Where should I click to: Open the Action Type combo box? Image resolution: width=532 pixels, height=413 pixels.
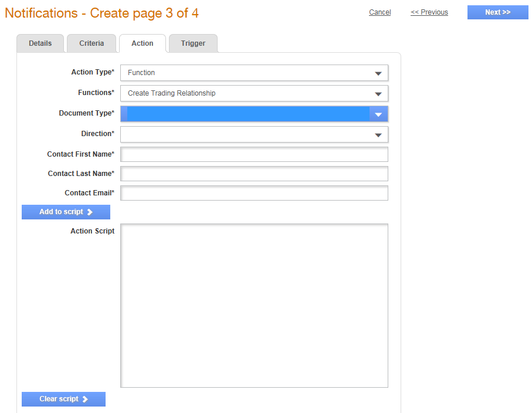pyautogui.click(x=254, y=73)
